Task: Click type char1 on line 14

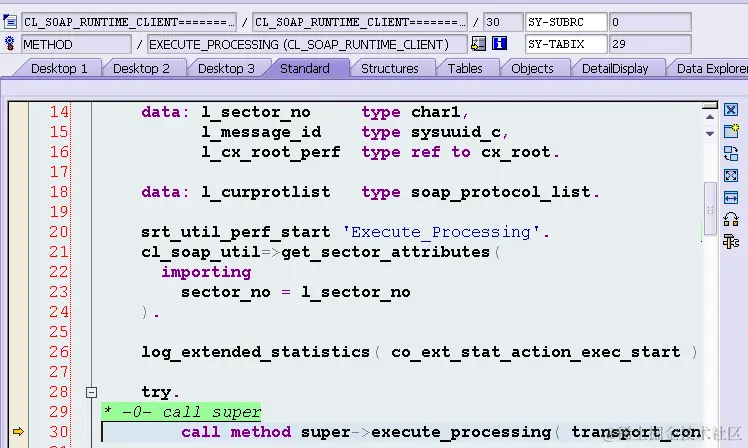Action: [x=436, y=112]
